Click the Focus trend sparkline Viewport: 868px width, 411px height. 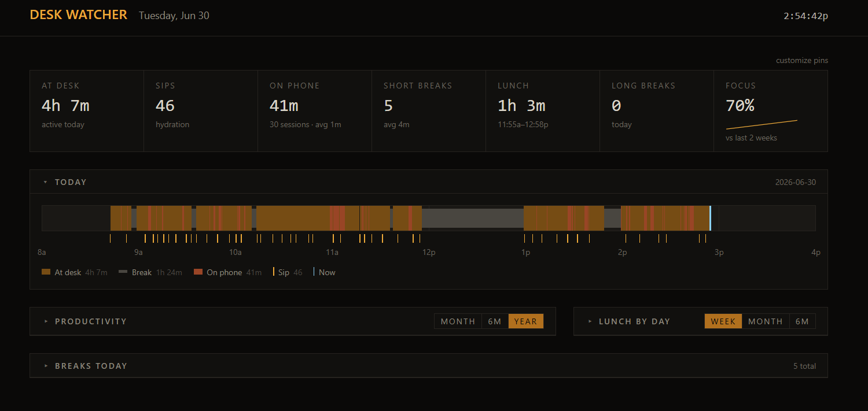(762, 124)
